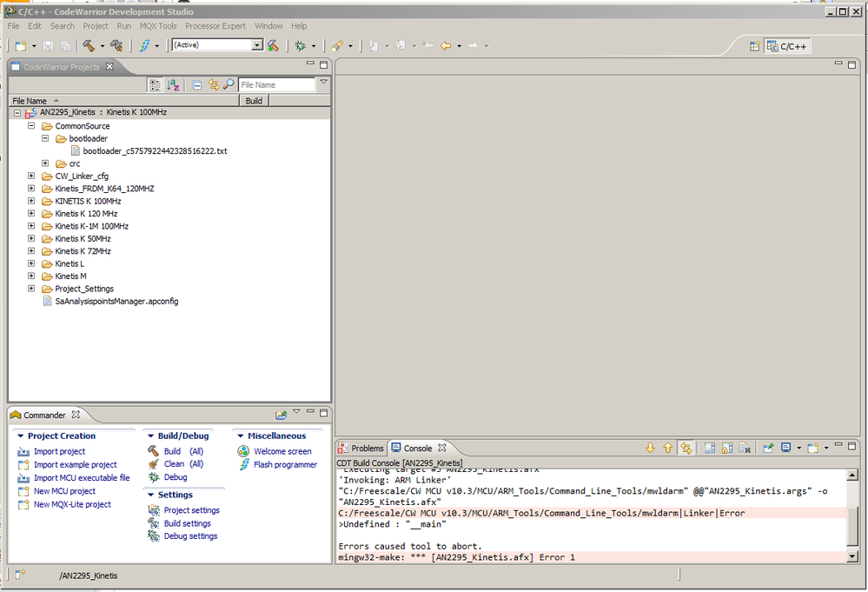Screen dimensions: 868x592
Task: Collapse the Project Creation section in Commander
Action: click(21, 436)
